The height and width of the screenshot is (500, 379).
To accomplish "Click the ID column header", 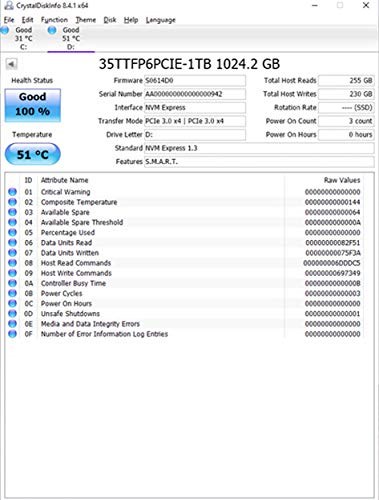I will [28, 180].
